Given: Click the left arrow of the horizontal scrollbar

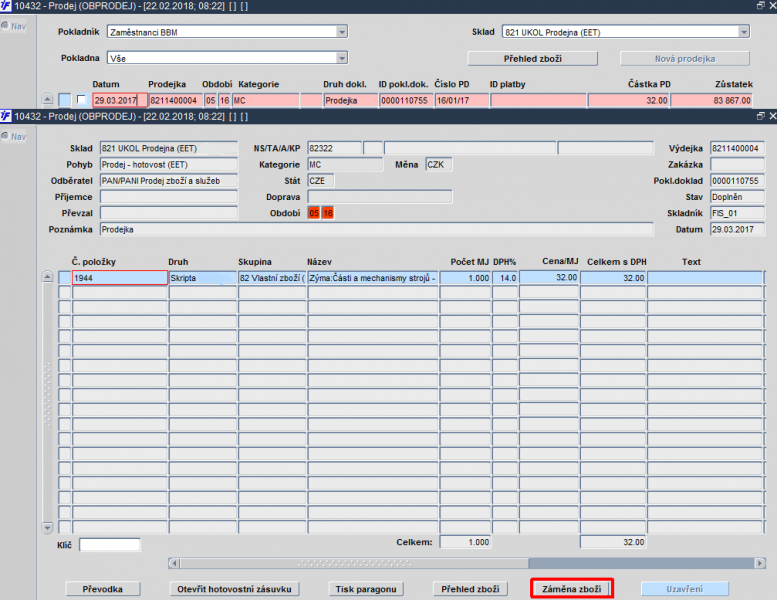Looking at the screenshot, I should click(x=173, y=563).
